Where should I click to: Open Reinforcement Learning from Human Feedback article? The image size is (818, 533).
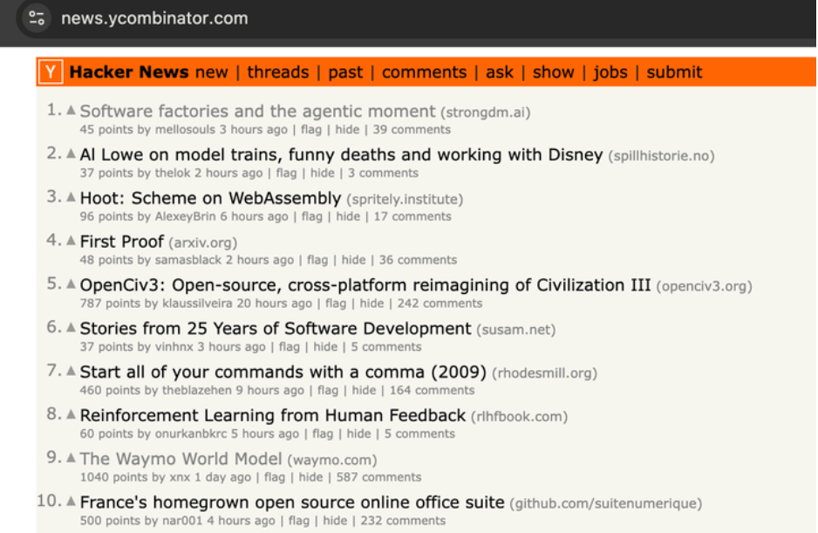pos(272,415)
